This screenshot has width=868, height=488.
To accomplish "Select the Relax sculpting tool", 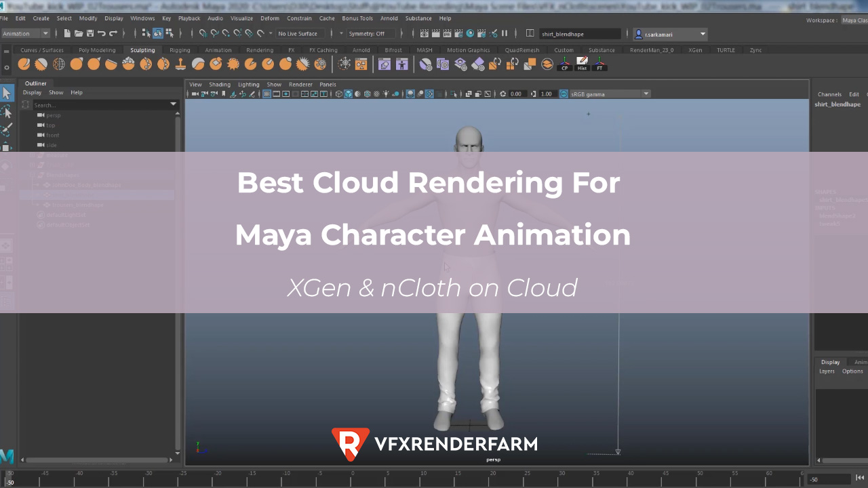I will [x=59, y=64].
